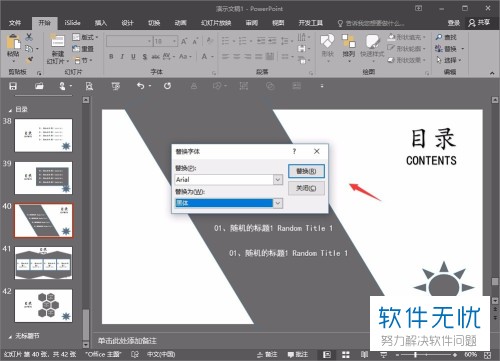The width and height of the screenshot is (500, 361).
Task: Click the Clear Formatting icon
Action: point(210,41)
